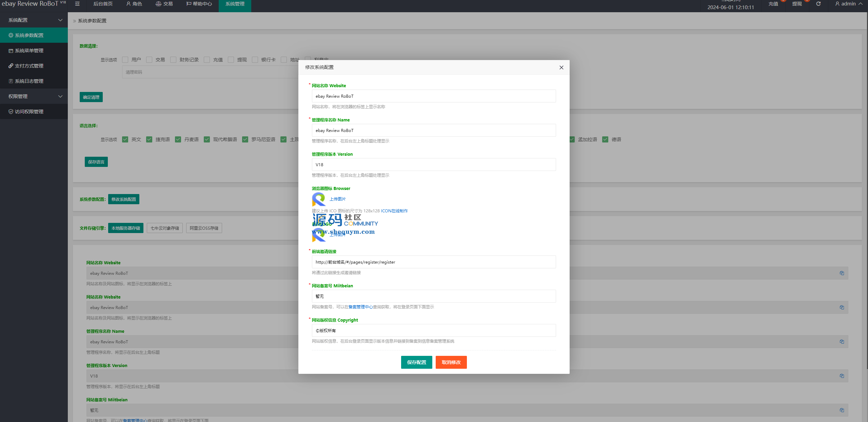Open the admin user menu

point(849,4)
